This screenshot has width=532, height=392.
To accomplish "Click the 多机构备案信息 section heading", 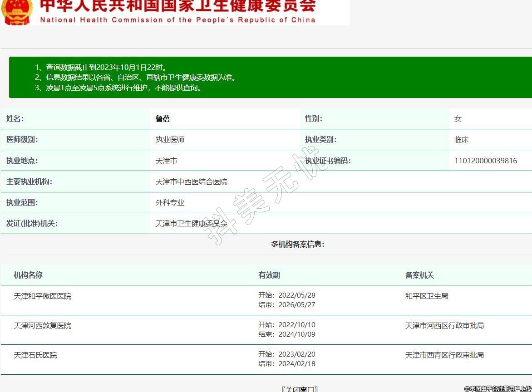I will point(297,244).
